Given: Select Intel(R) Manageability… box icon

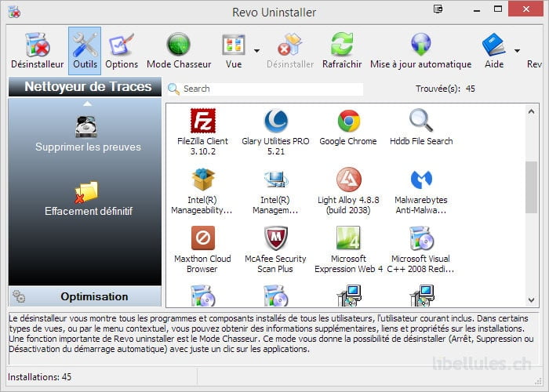Looking at the screenshot, I should coord(202,180).
